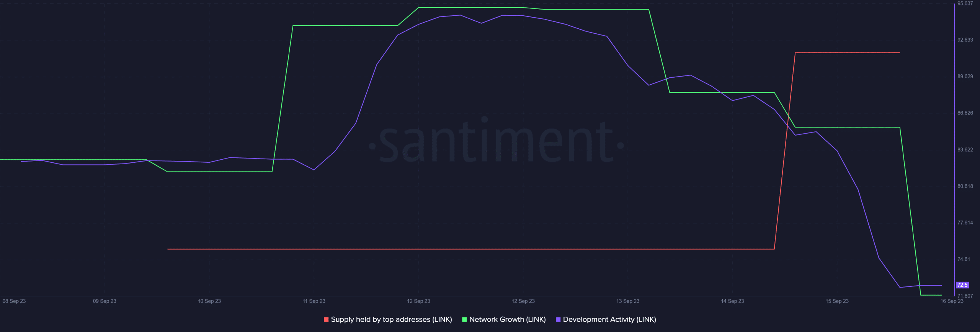This screenshot has height=332, width=980.
Task: Toggle the Development Activity (LINK) legend label
Action: (609, 319)
